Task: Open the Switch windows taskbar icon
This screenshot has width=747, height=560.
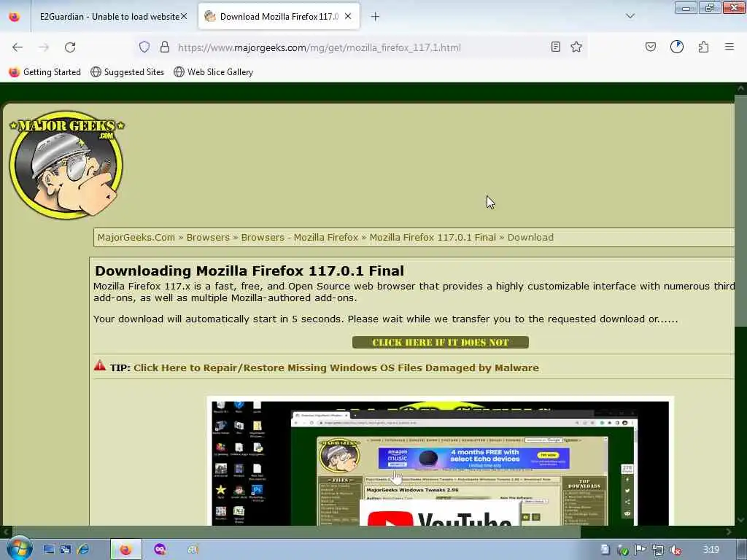Action: (x=66, y=550)
